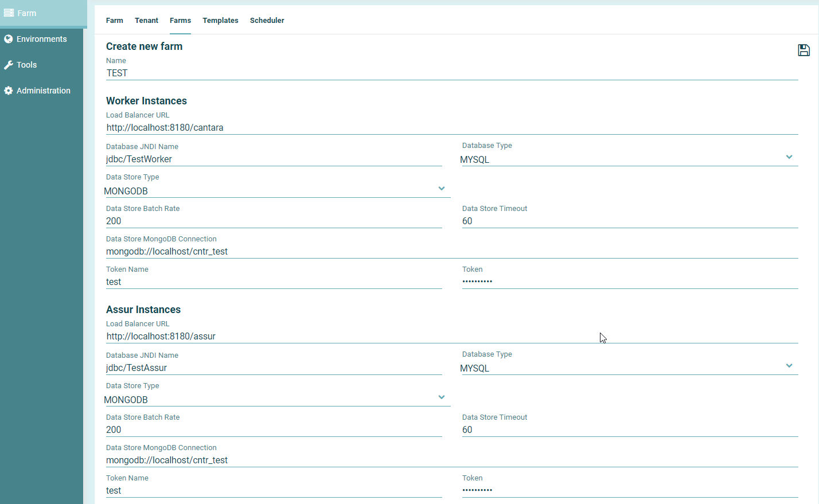819x504 pixels.
Task: Click the save farm floppy disk icon
Action: point(804,50)
